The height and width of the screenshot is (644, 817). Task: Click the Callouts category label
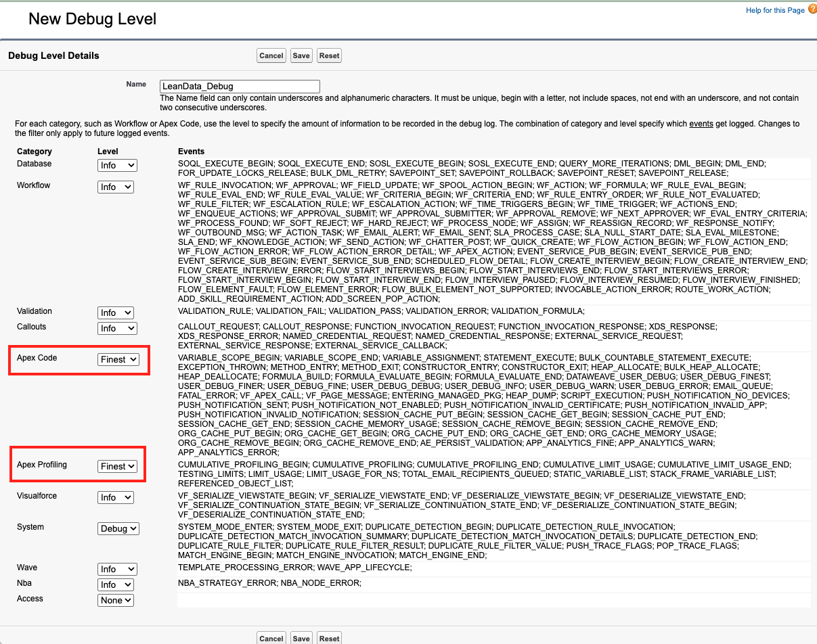pos(32,327)
